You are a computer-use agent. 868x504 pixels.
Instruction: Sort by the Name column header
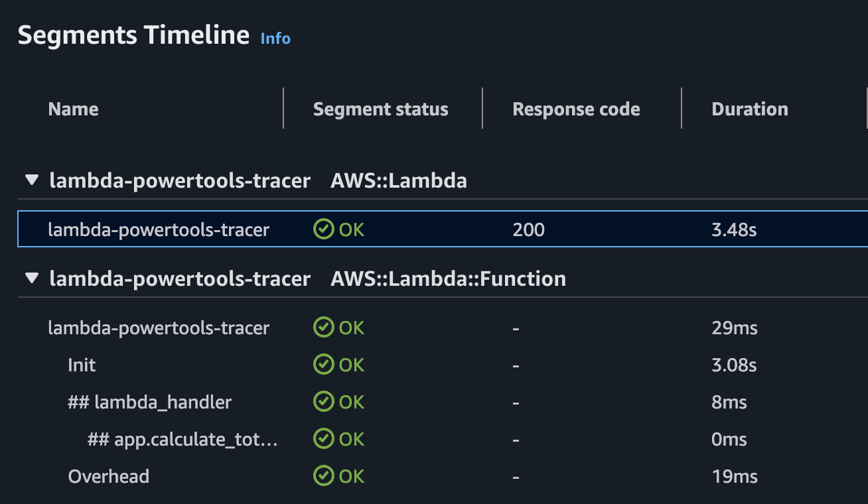pyautogui.click(x=73, y=109)
